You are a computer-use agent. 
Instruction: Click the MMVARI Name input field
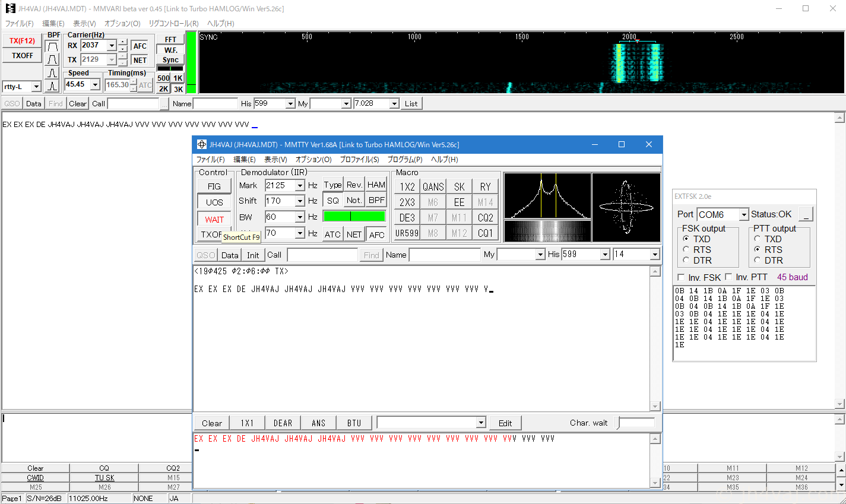pos(216,104)
